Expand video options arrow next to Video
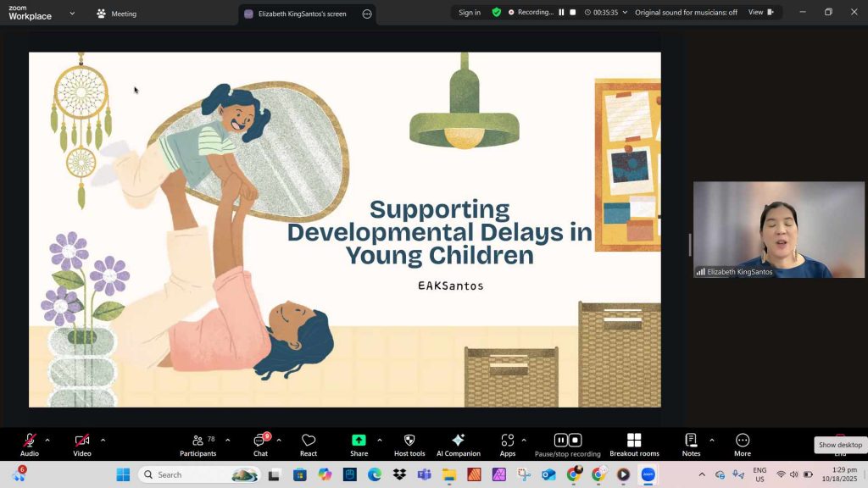The image size is (868, 488). (103, 440)
